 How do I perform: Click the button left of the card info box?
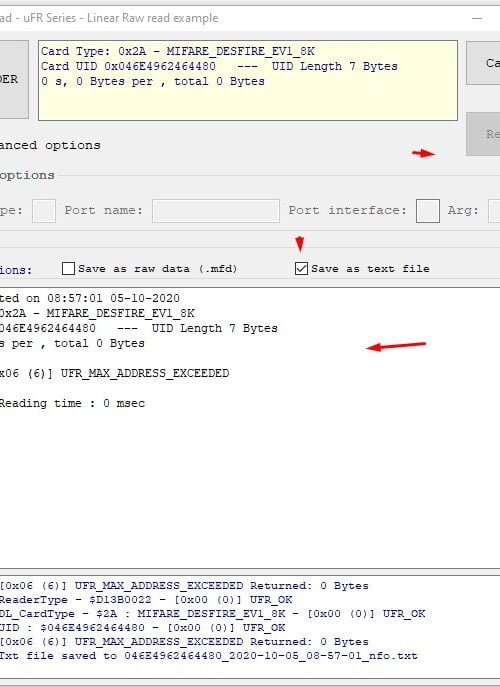[x=14, y=79]
